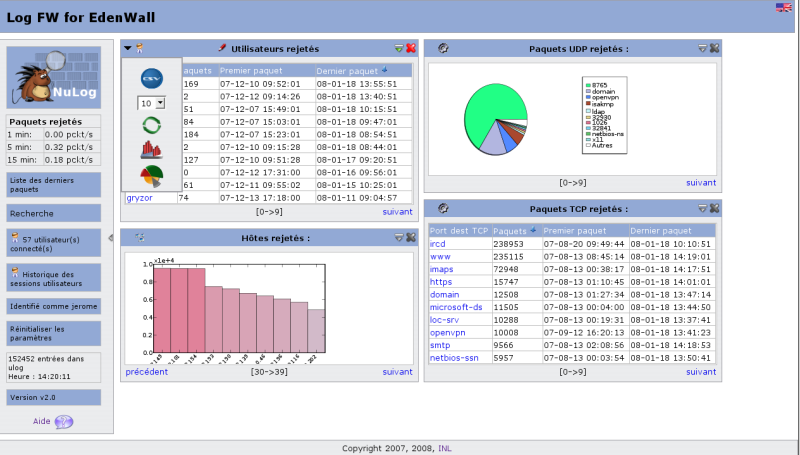This screenshot has height=455, width=800.
Task: Click the Aide speech bubble icon
Action: tap(64, 422)
